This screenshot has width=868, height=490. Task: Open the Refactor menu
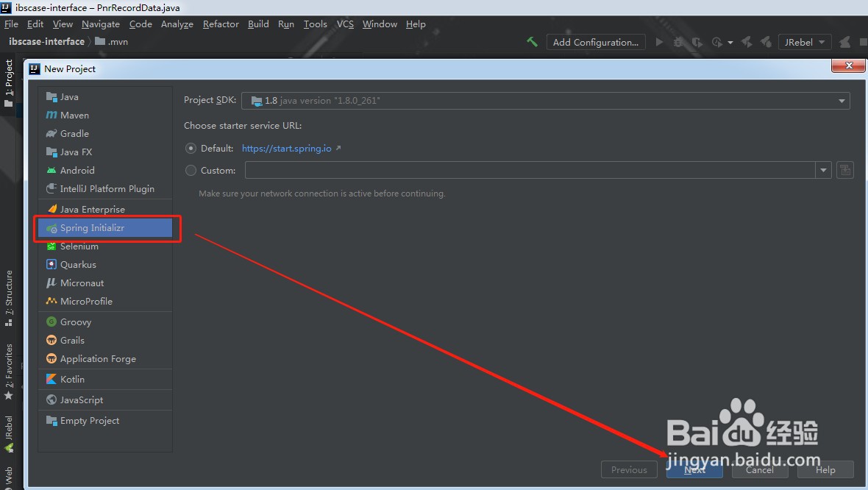click(x=221, y=24)
